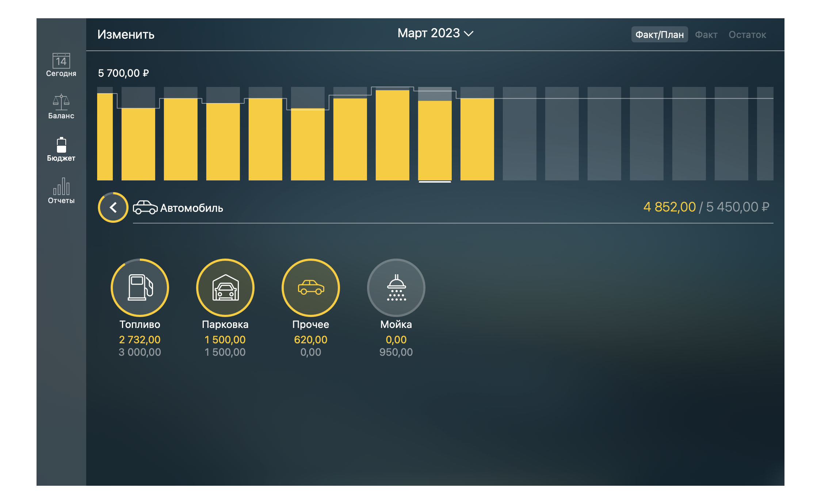Screen dimensions: 821x504
Task: Click Мойка planned amount 950,00
Action: click(x=396, y=352)
